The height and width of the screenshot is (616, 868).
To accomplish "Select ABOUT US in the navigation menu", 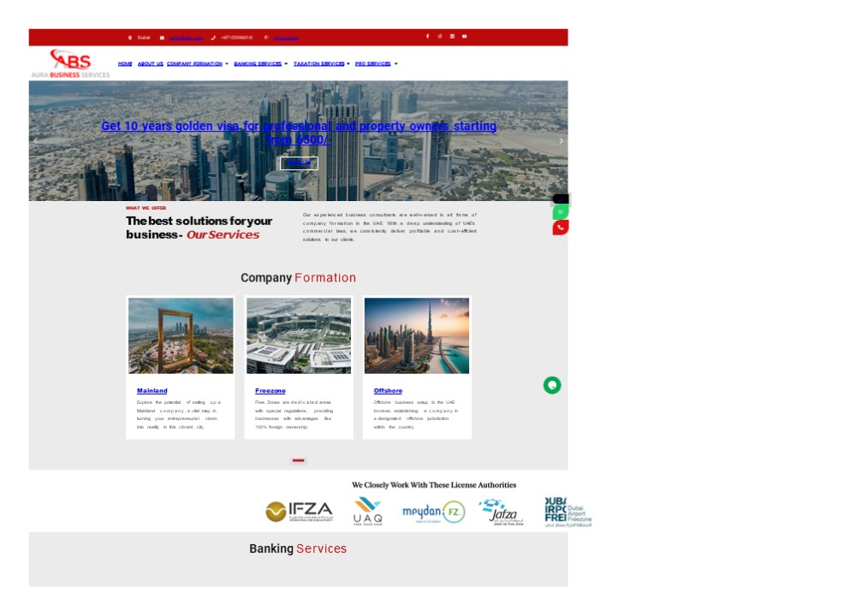I will (150, 63).
